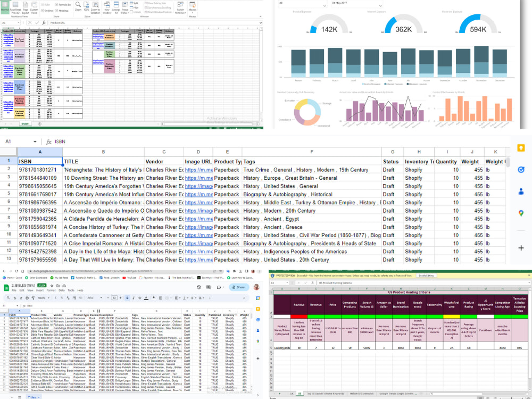
Task: Open the File menu in Google Sheets
Action: click(x=14, y=290)
